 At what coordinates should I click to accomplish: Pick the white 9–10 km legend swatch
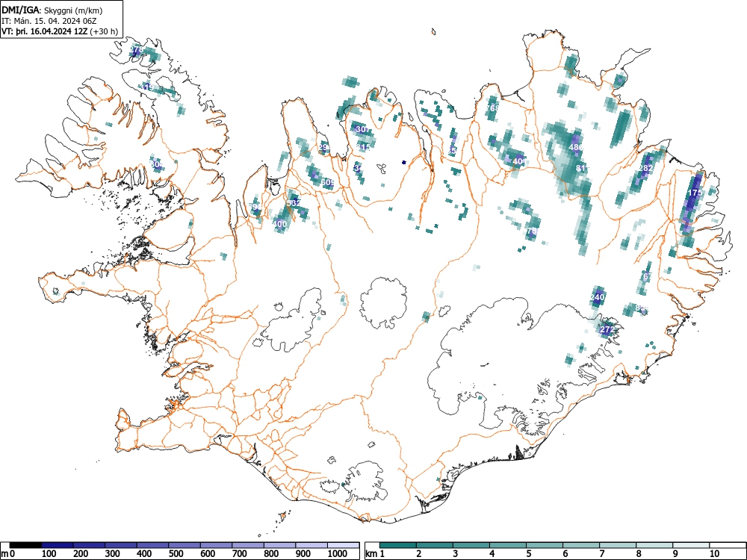(691, 545)
